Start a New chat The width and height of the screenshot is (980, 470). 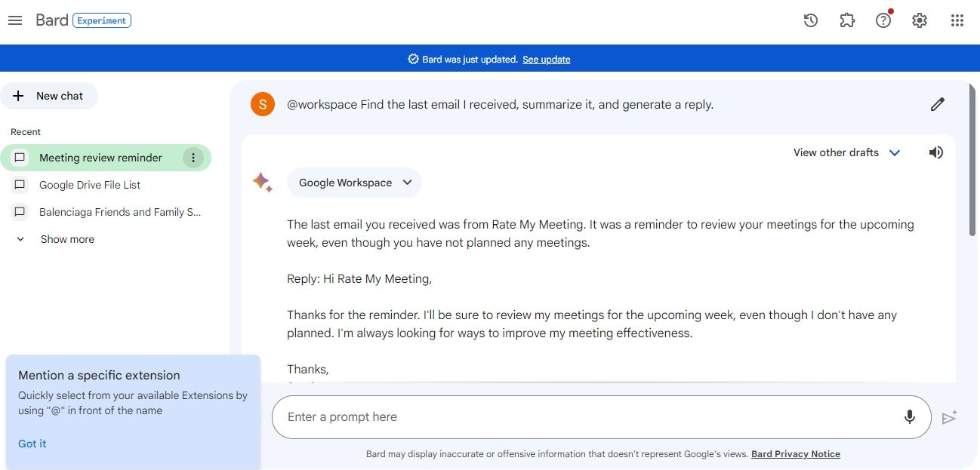click(x=49, y=96)
